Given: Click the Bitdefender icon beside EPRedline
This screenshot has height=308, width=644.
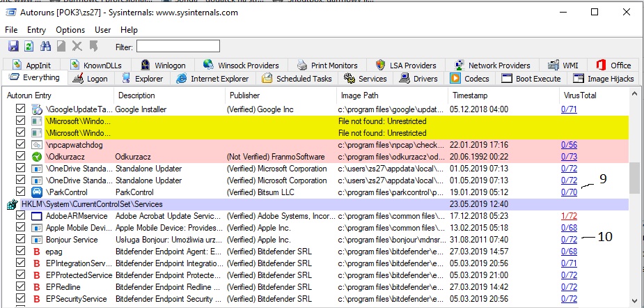Looking at the screenshot, I should point(37,287).
